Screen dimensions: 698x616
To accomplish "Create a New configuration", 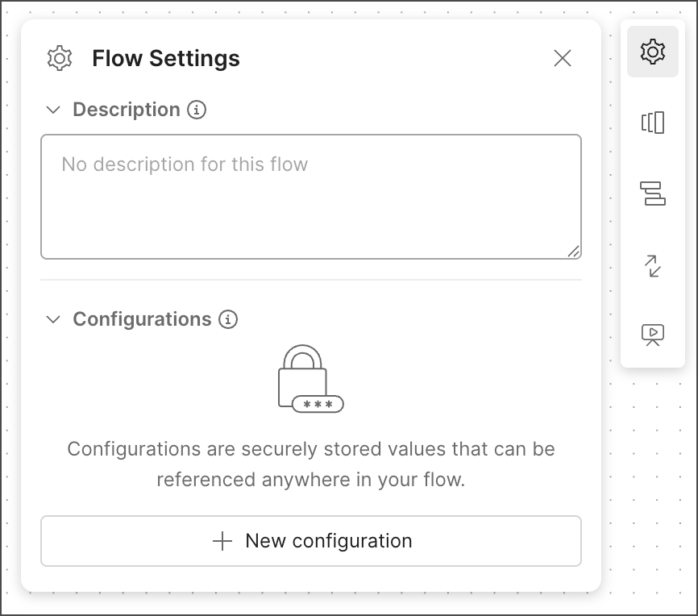I will (x=310, y=541).
